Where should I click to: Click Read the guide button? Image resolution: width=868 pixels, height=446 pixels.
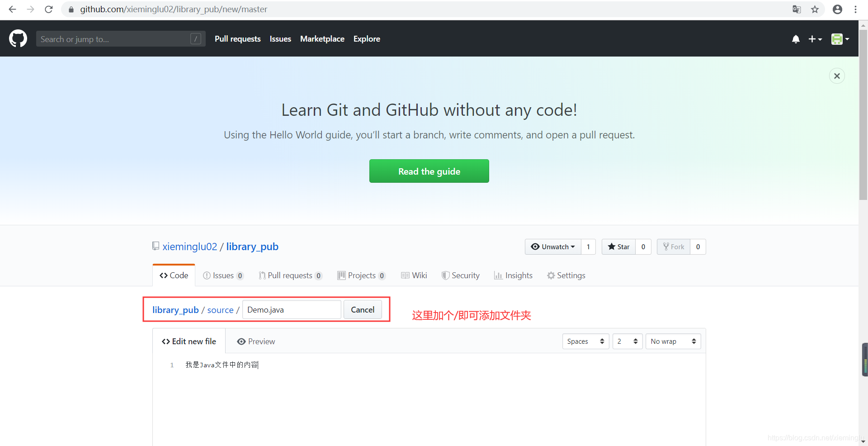click(x=429, y=171)
